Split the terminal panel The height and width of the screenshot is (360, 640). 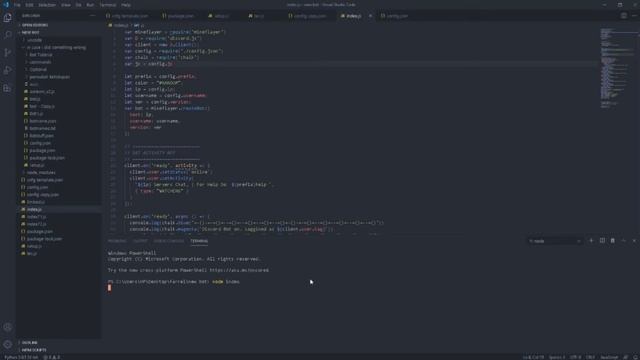point(602,241)
